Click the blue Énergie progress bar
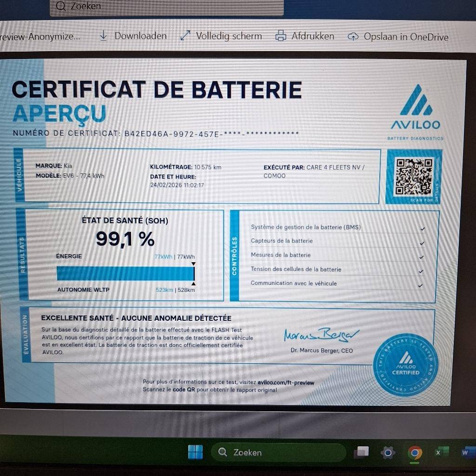This screenshot has width=476, height=476. click(125, 273)
